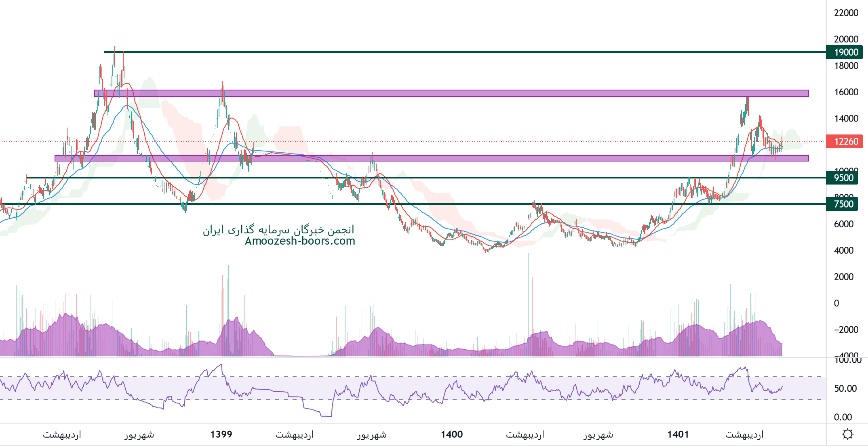Click the 7500 price level label
The image size is (868, 447).
coord(843,204)
